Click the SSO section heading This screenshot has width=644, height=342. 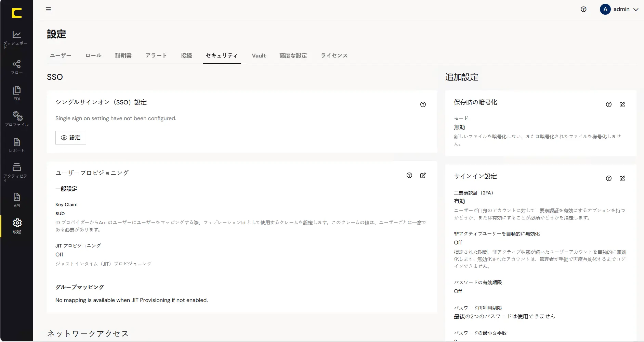55,77
